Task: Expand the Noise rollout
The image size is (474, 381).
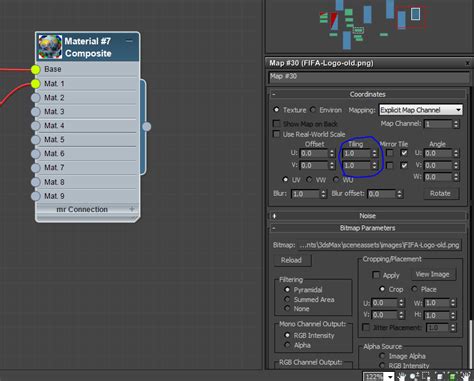Action: [x=274, y=216]
